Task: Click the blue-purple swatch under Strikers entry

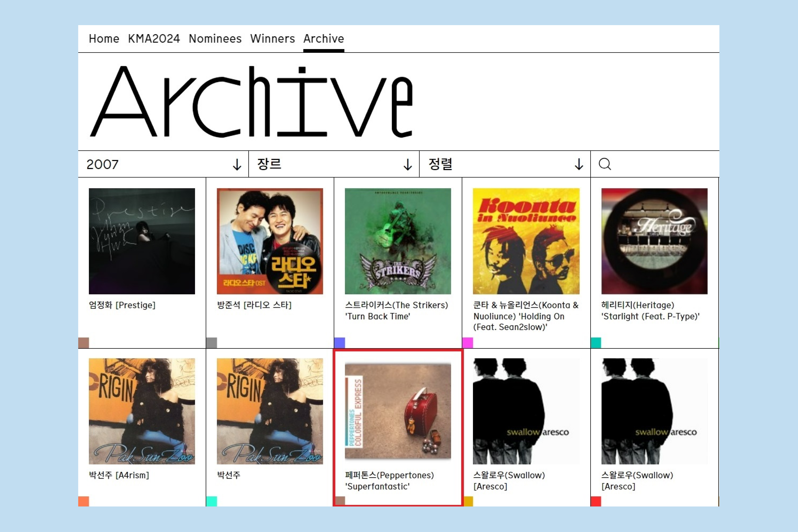Action: (x=339, y=343)
